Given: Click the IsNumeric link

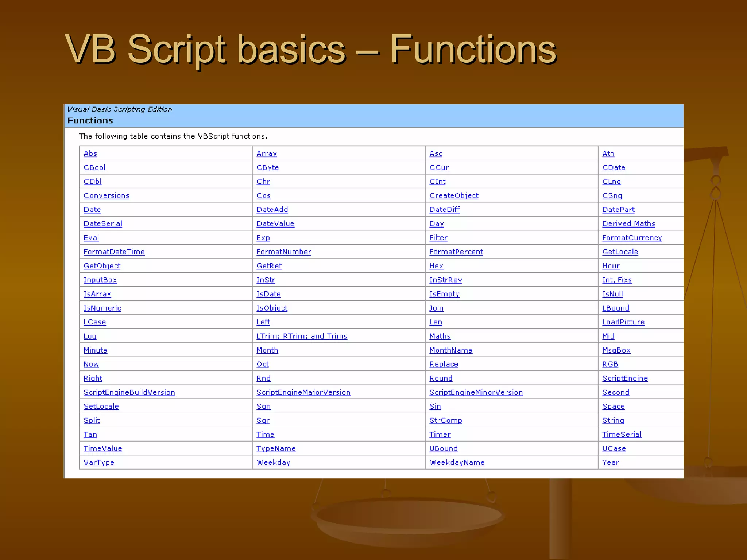Looking at the screenshot, I should [102, 308].
